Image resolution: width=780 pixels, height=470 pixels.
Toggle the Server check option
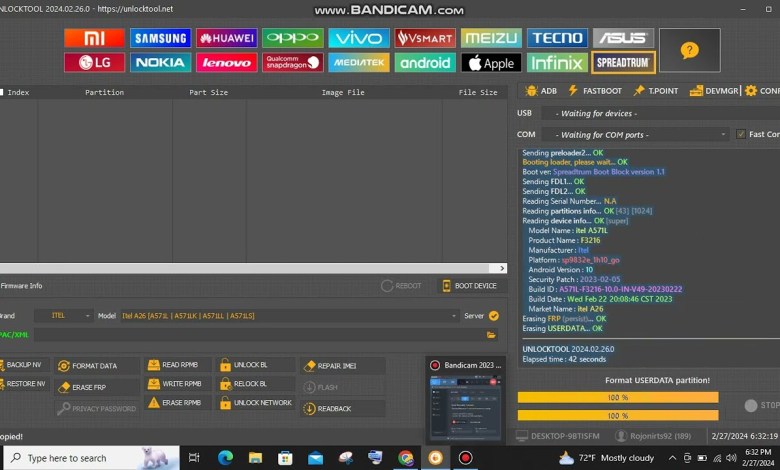point(494,316)
